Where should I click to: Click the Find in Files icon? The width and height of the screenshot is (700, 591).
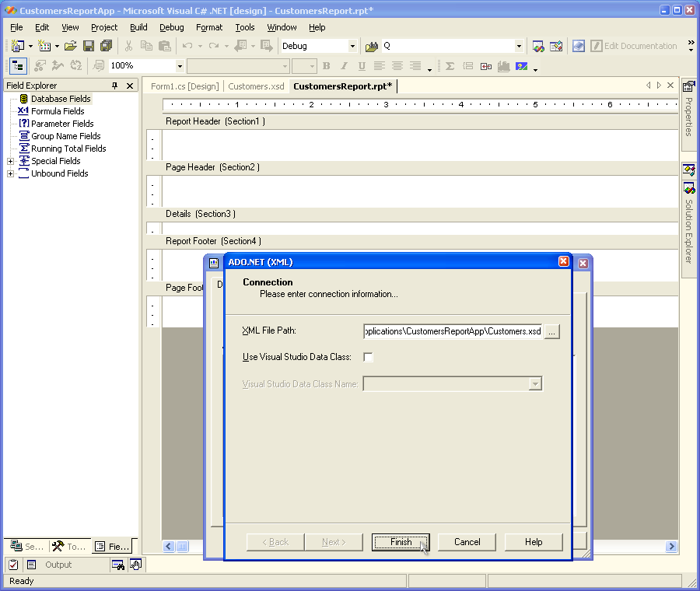pos(372,47)
